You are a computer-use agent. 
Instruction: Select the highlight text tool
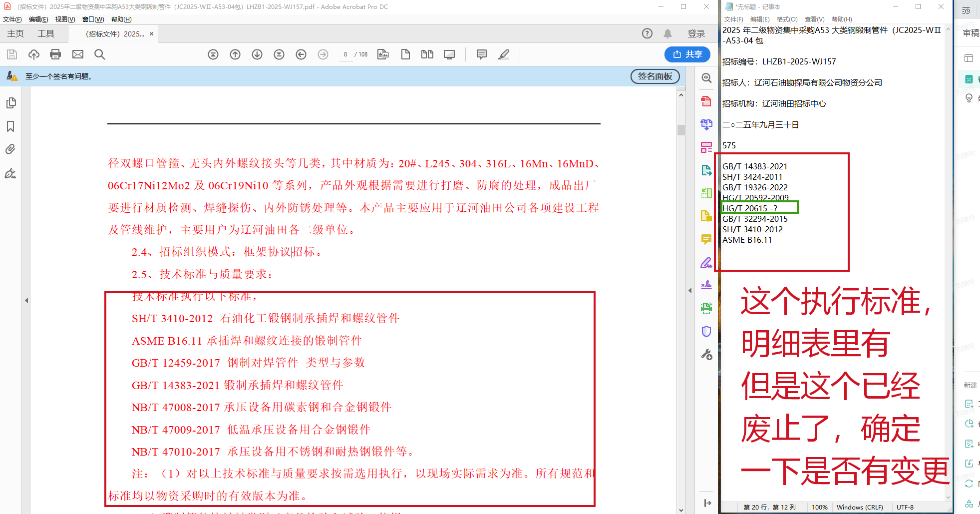click(x=504, y=54)
